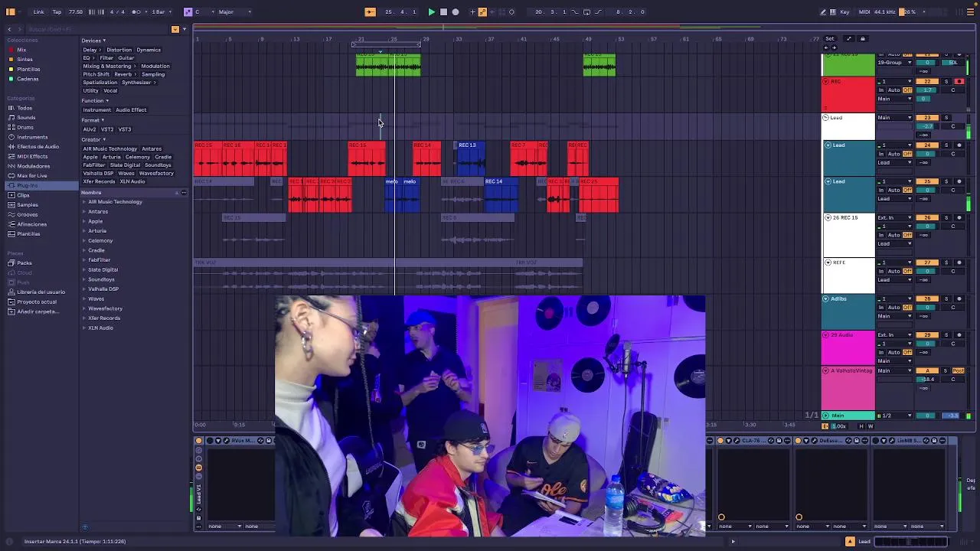Open Librería del usuario in Places

41,292
